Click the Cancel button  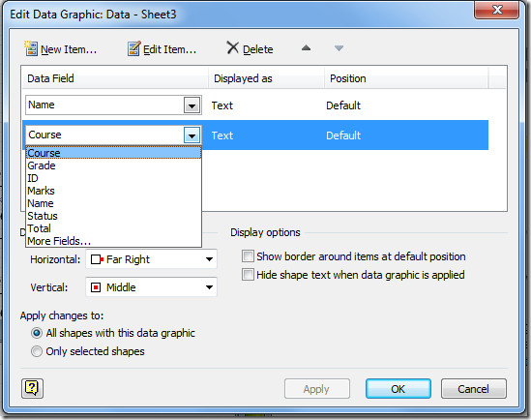tap(473, 389)
